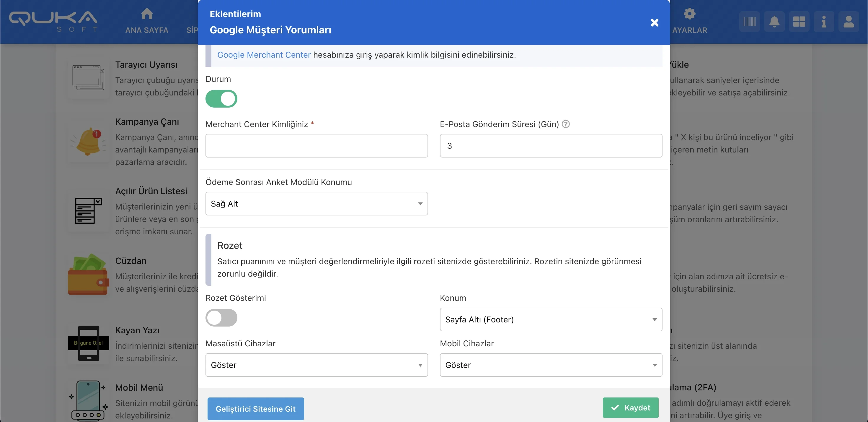Open the Masaüstü Cihazlar dropdown
This screenshot has width=868, height=422.
click(316, 365)
